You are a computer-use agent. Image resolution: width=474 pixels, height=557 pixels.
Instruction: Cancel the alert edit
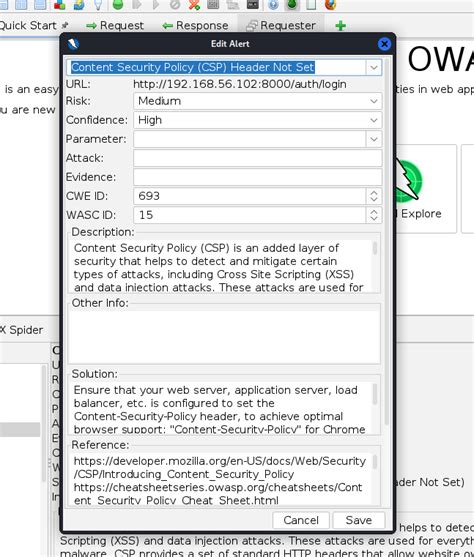301,520
